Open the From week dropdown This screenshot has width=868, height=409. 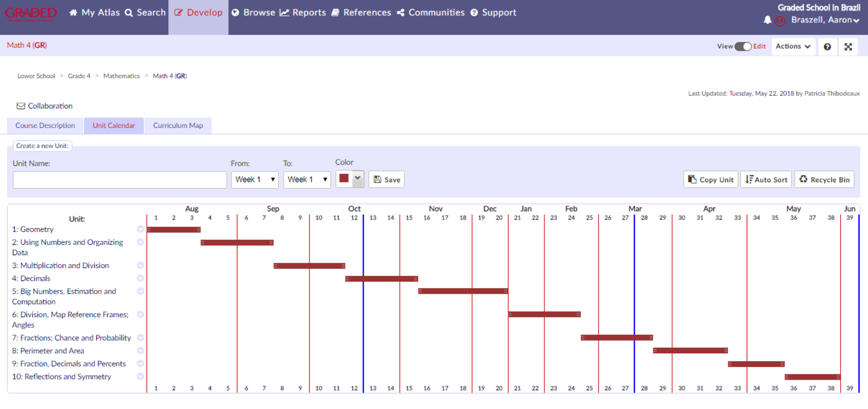click(255, 179)
